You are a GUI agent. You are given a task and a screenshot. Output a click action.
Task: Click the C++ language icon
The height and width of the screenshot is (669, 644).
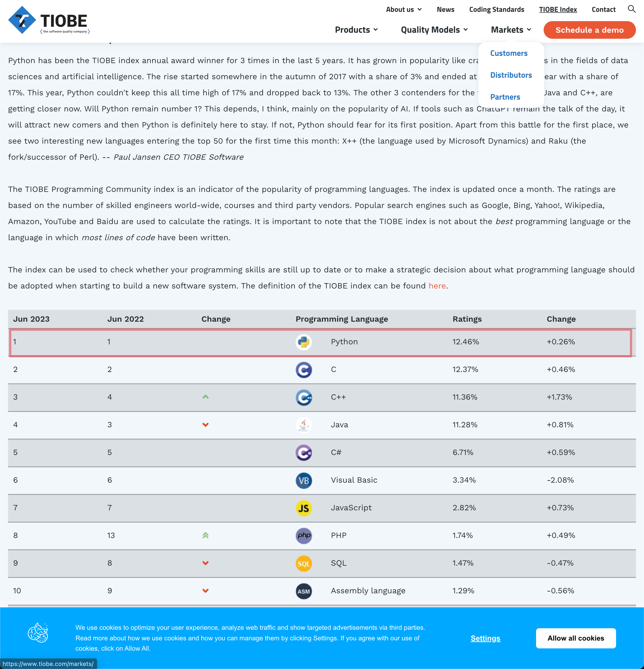pos(304,397)
